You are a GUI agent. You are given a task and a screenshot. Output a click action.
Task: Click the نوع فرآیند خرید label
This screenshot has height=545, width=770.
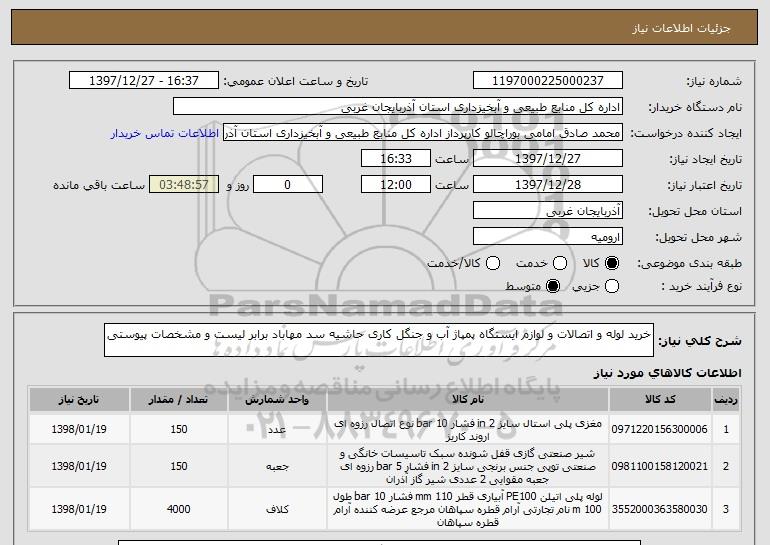click(x=701, y=286)
